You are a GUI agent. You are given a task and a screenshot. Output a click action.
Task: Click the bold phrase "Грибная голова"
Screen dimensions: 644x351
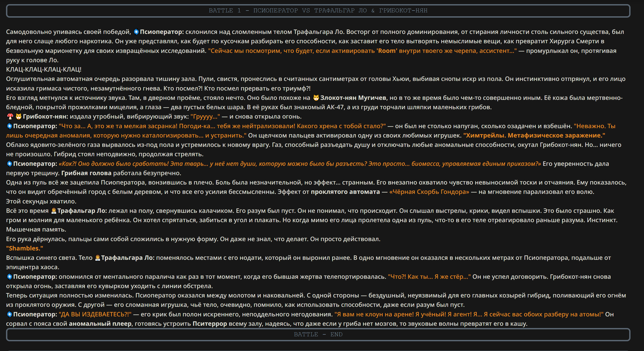(x=86, y=173)
